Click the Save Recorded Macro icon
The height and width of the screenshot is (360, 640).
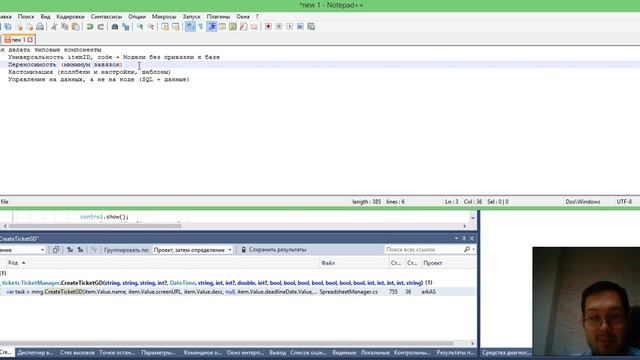pyautogui.click(x=311, y=27)
